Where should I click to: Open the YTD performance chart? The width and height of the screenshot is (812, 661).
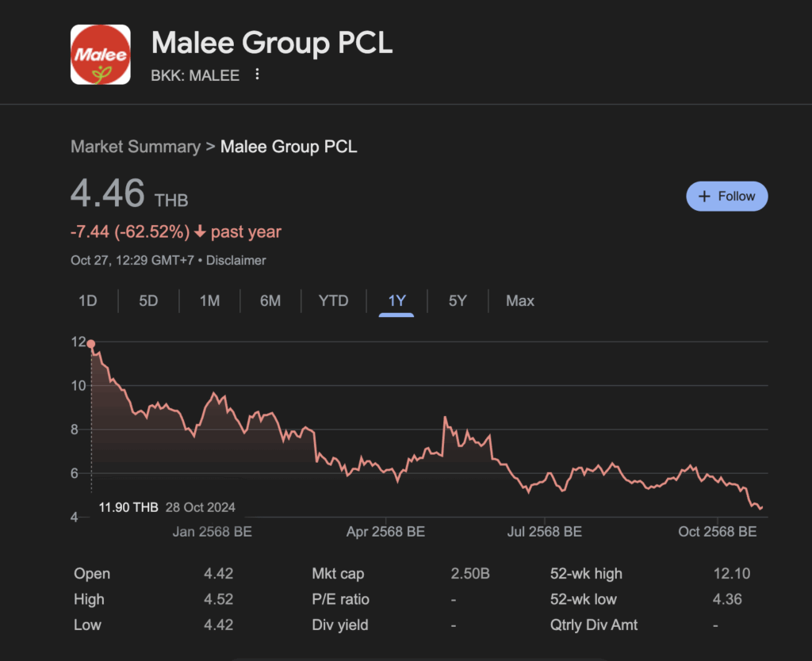[x=333, y=300]
